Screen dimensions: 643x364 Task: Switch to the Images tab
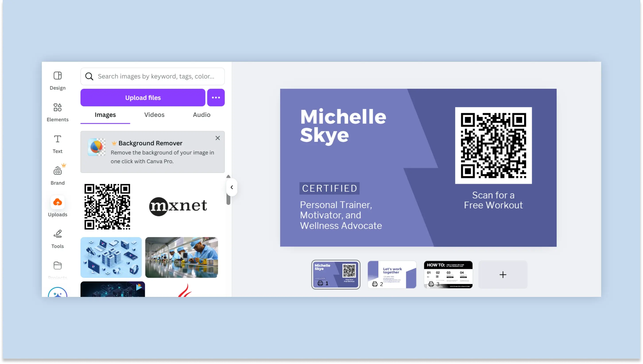click(105, 115)
